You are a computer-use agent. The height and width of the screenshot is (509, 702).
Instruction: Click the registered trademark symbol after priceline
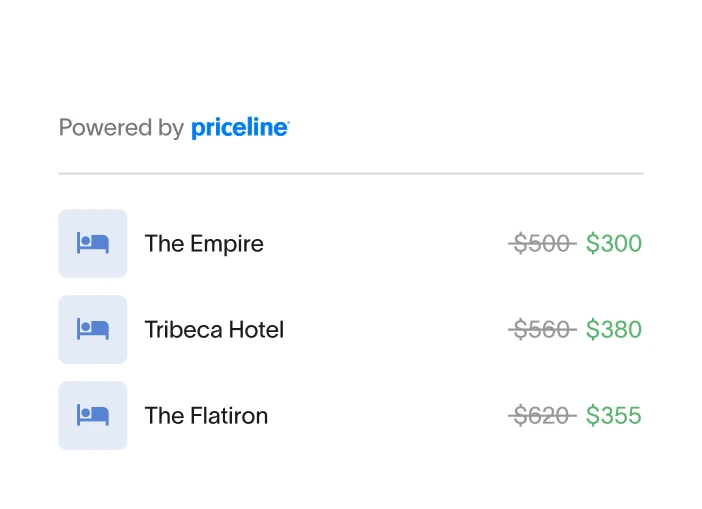[x=288, y=122]
